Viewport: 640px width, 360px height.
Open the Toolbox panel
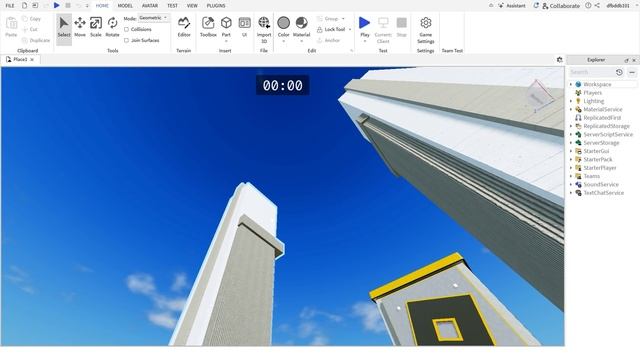[x=208, y=27]
